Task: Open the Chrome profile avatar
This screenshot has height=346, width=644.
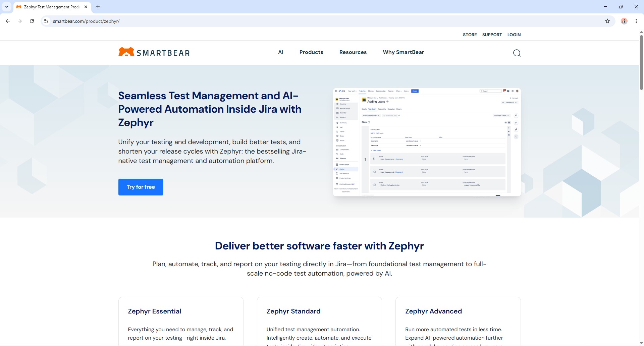Action: click(x=624, y=21)
